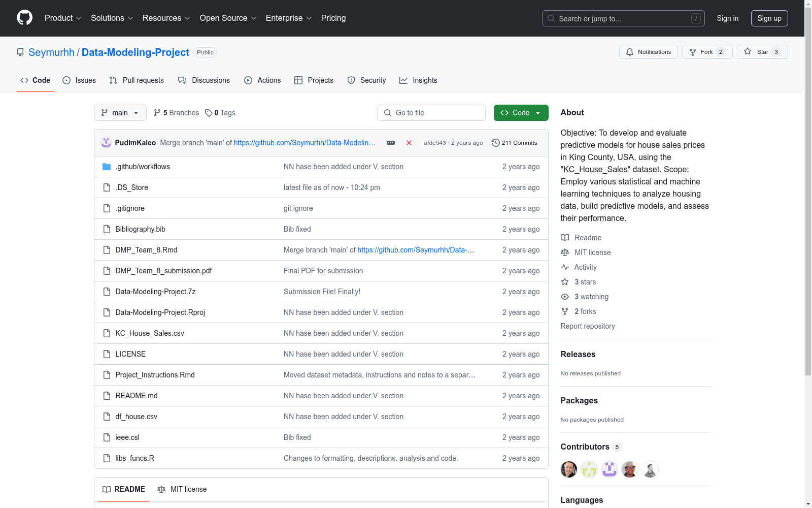Open the Security tab

click(x=367, y=80)
